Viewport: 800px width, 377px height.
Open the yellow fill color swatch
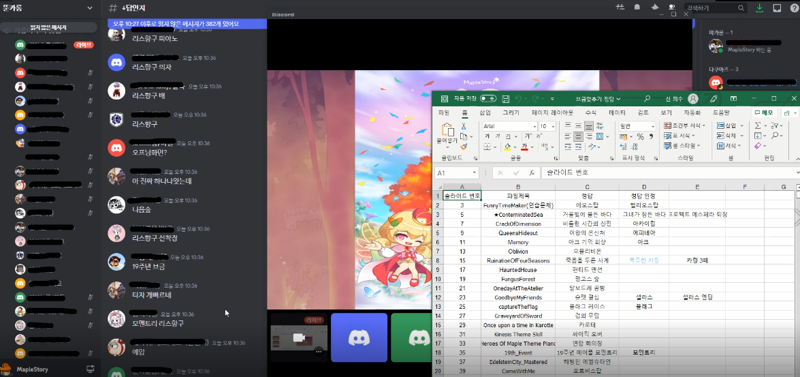(507, 146)
